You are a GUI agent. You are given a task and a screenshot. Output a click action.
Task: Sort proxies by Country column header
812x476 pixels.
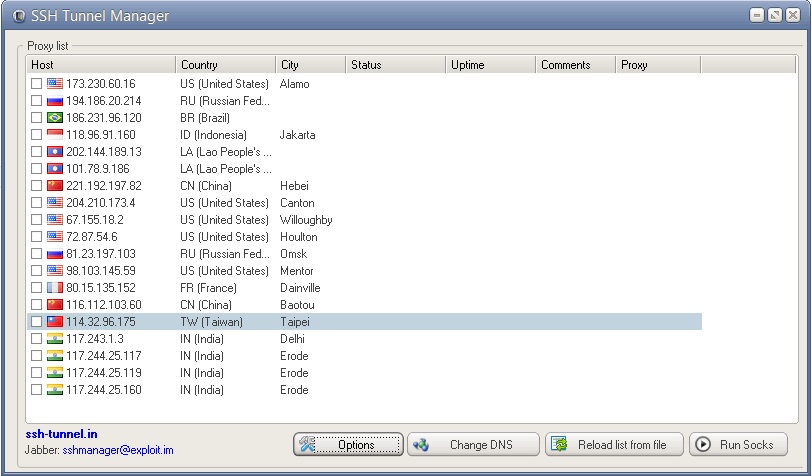coord(225,65)
